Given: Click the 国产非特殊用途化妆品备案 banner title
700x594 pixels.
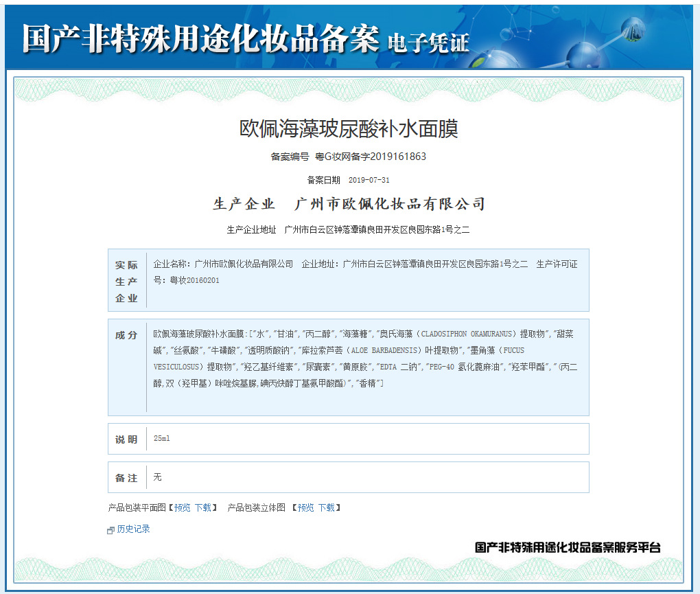Looking at the screenshot, I should [200, 38].
